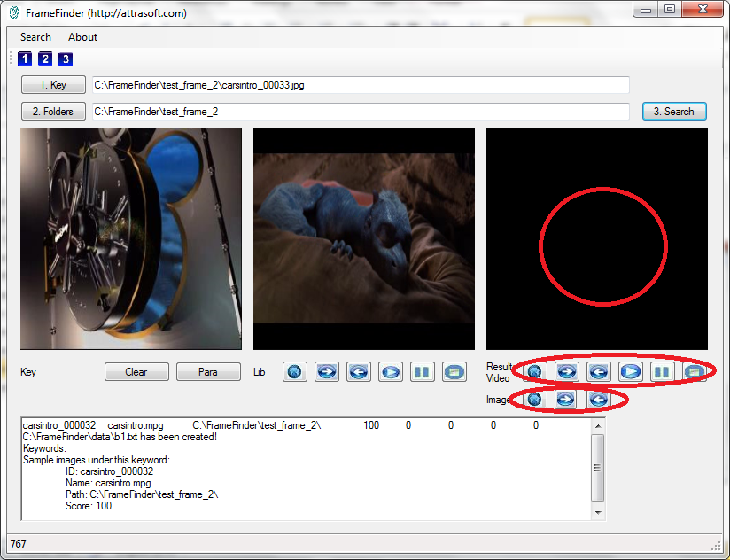Go to previous Result Video frame

coord(599,371)
